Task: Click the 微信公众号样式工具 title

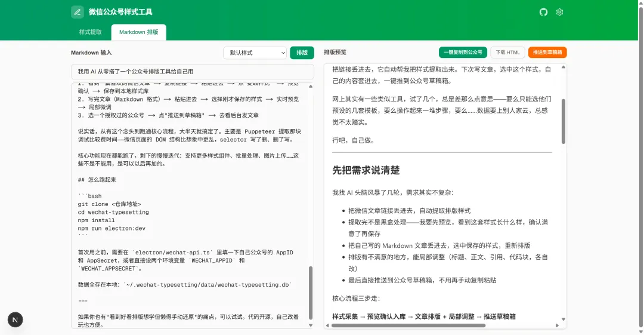Action: coord(120,12)
